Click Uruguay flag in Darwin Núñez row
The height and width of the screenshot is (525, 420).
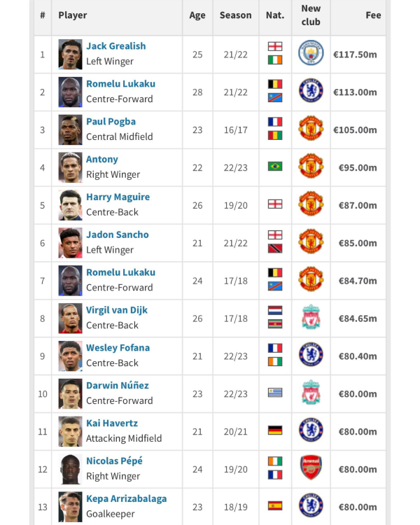click(275, 393)
